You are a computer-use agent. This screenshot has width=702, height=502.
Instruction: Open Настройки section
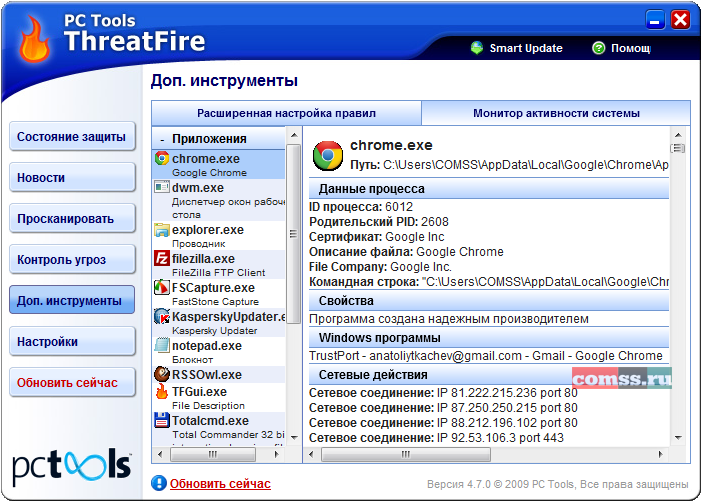click(72, 342)
